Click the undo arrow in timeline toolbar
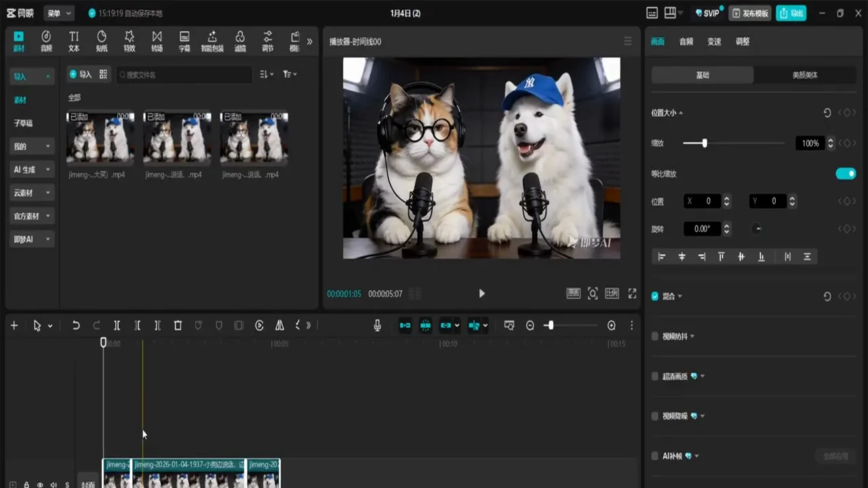 (76, 325)
